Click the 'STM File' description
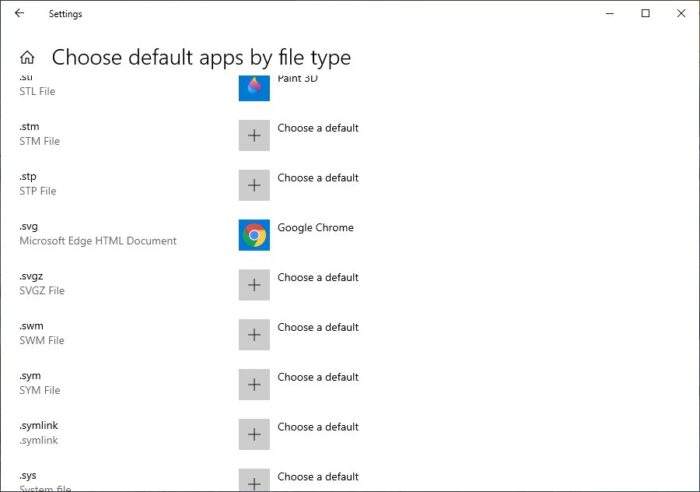The width and height of the screenshot is (700, 492). point(40,142)
